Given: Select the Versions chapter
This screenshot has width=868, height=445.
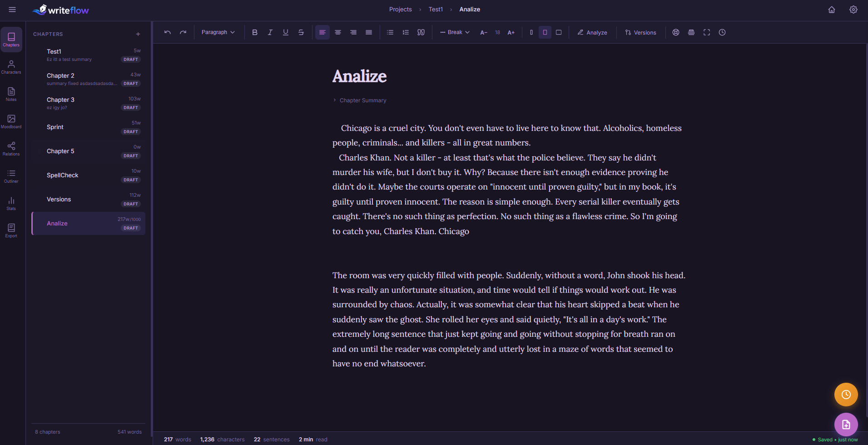Looking at the screenshot, I should pos(89,199).
